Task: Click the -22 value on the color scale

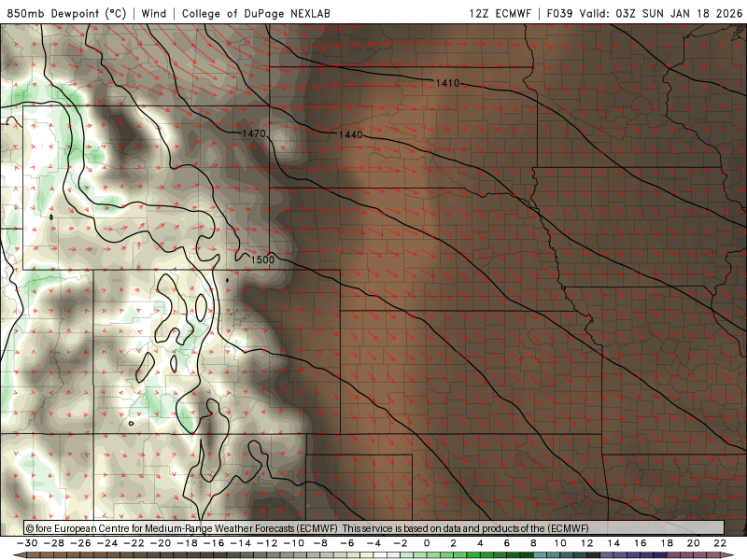Action: pyautogui.click(x=134, y=543)
